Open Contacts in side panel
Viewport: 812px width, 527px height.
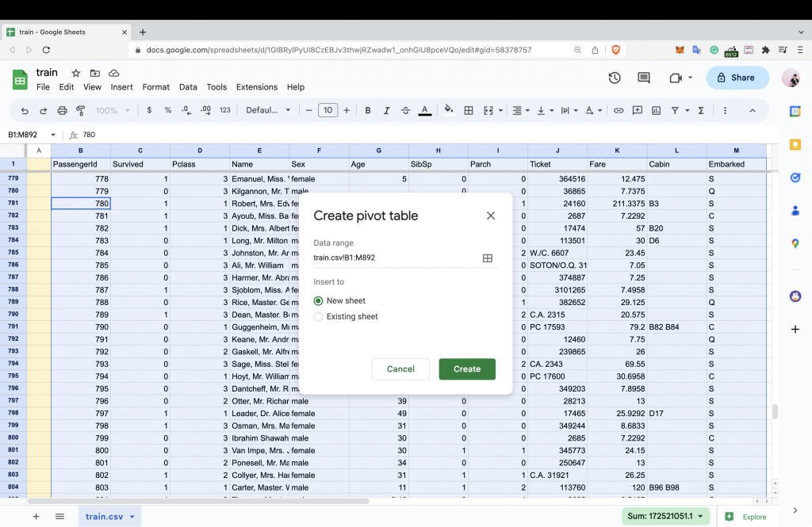[795, 211]
